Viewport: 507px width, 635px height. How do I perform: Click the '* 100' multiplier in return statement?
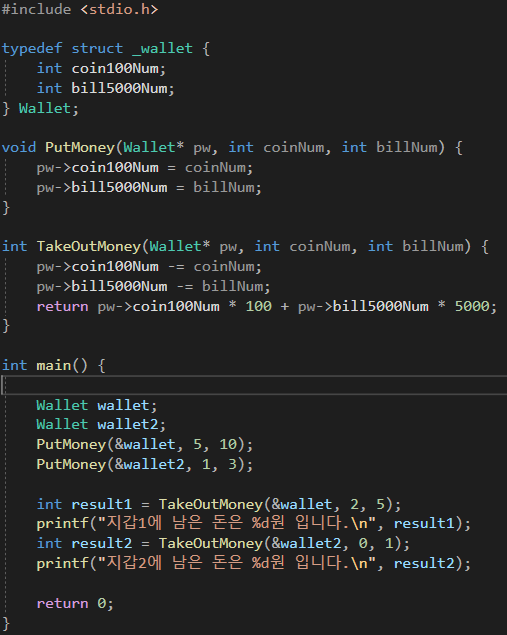[x=250, y=306]
